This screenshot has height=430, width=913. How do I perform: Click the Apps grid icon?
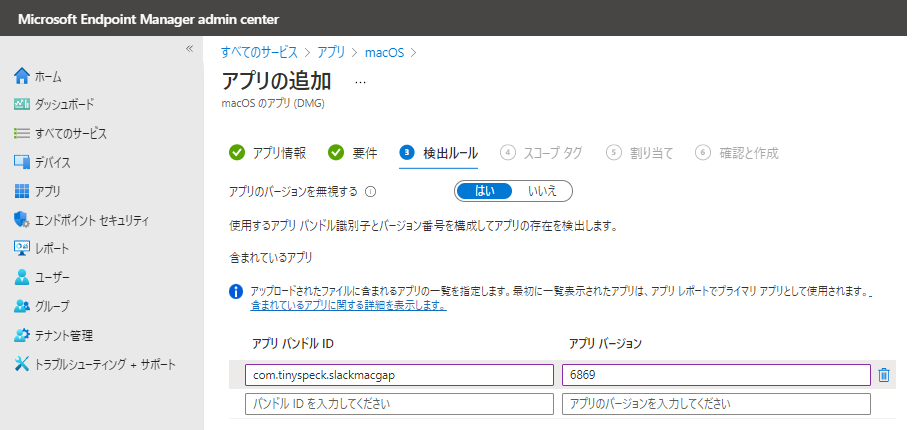coord(22,191)
